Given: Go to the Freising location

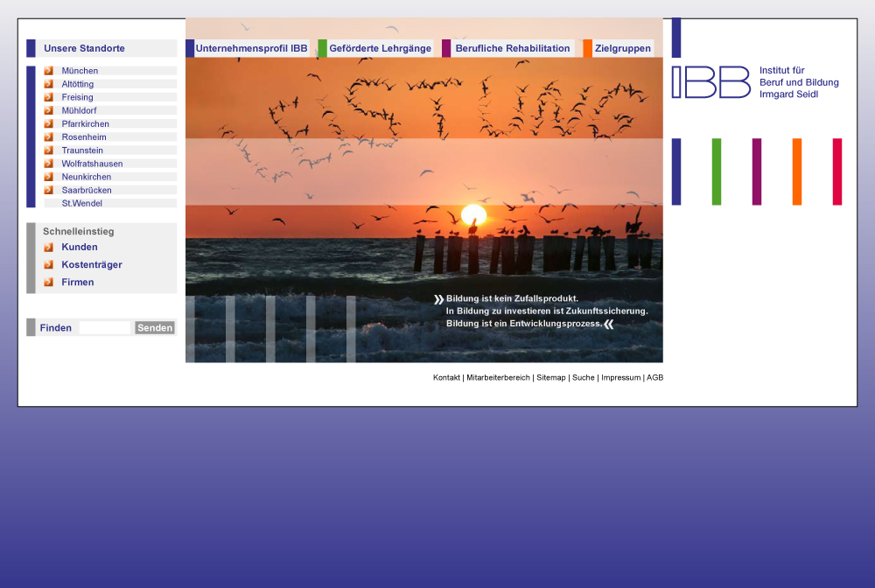Looking at the screenshot, I should pos(77,97).
